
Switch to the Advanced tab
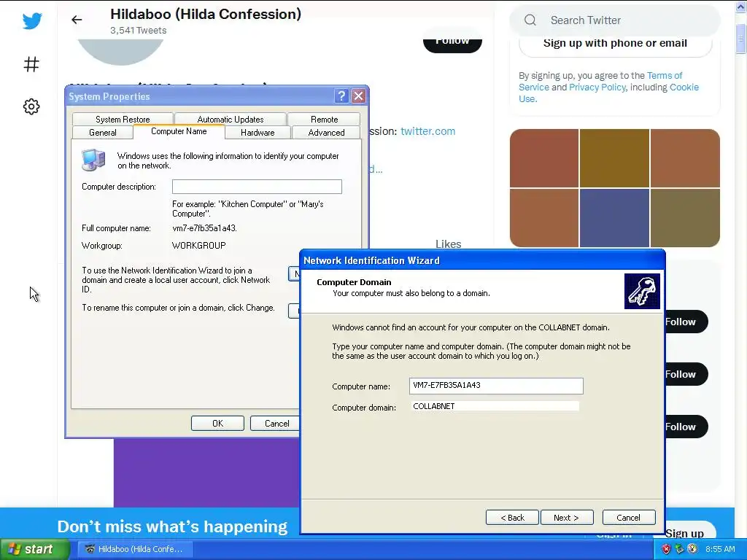(x=326, y=133)
